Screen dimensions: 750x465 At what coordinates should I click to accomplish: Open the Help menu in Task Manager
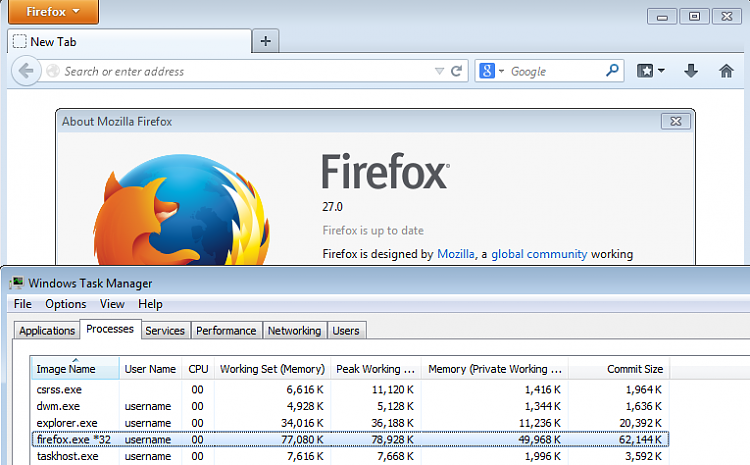pos(150,304)
